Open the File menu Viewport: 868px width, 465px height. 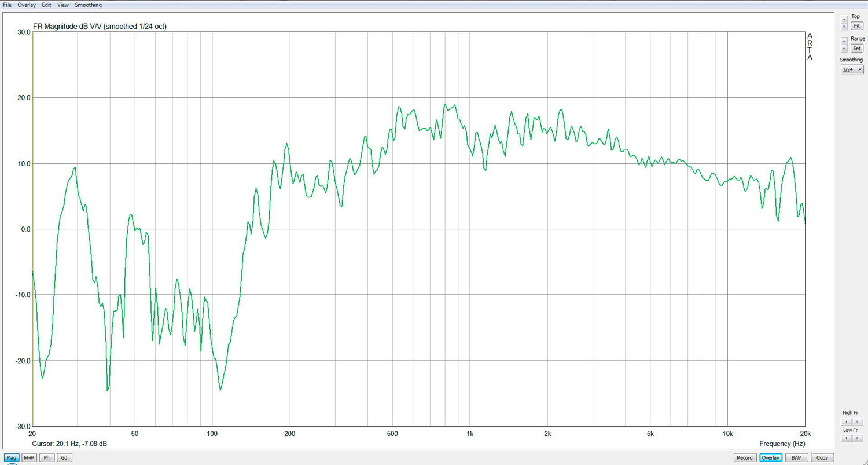pos(7,5)
